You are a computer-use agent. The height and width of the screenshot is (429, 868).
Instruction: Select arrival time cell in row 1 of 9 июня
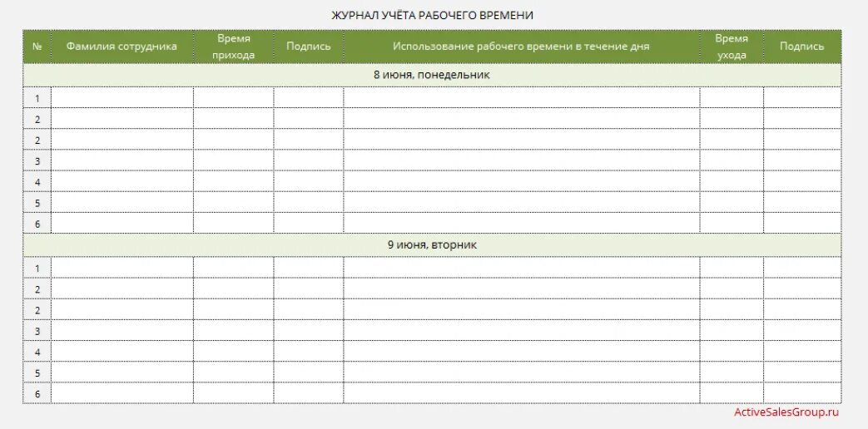coord(234,268)
